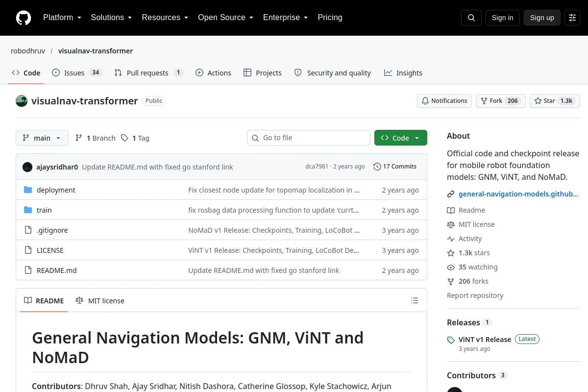Viewport: 588px width, 392px height.
Task: Open the GitHub home logo
Action: 24,18
